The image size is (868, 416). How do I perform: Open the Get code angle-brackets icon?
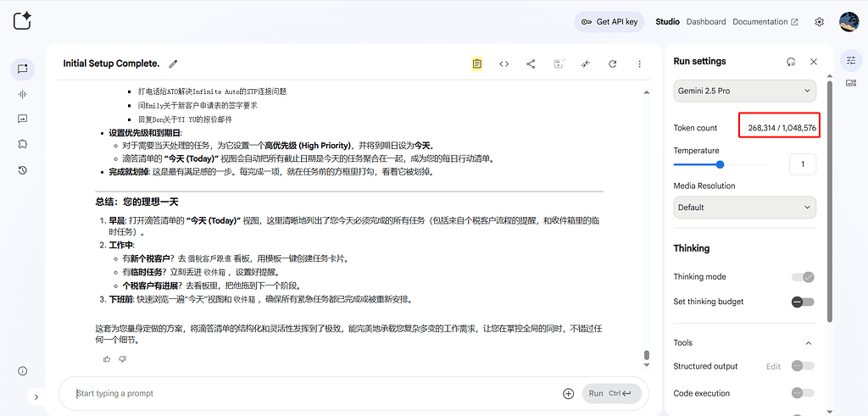[x=504, y=64]
